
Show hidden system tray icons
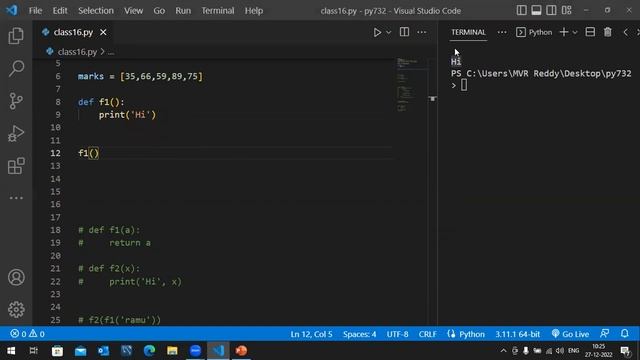coord(503,351)
